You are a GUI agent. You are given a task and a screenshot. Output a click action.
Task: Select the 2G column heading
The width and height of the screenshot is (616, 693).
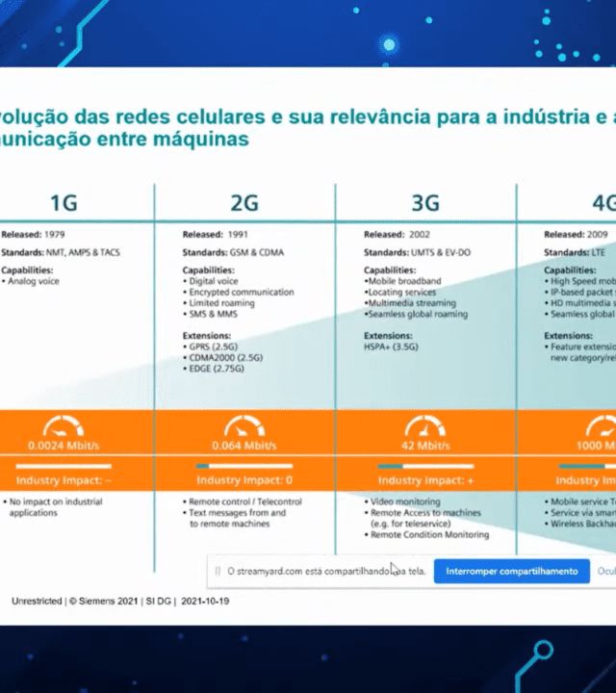tap(244, 203)
